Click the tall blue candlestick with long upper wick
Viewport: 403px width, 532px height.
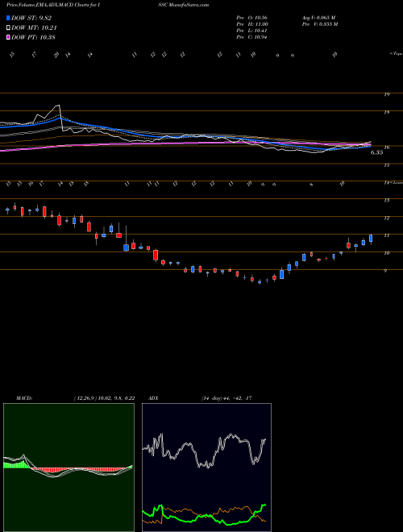click(x=127, y=247)
